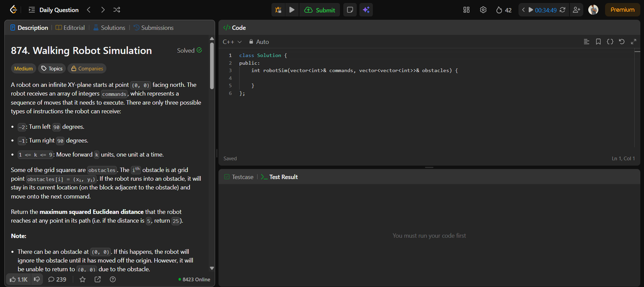The width and height of the screenshot is (644, 287).
Task: Pick a random question shuffle icon
Action: pos(117,10)
